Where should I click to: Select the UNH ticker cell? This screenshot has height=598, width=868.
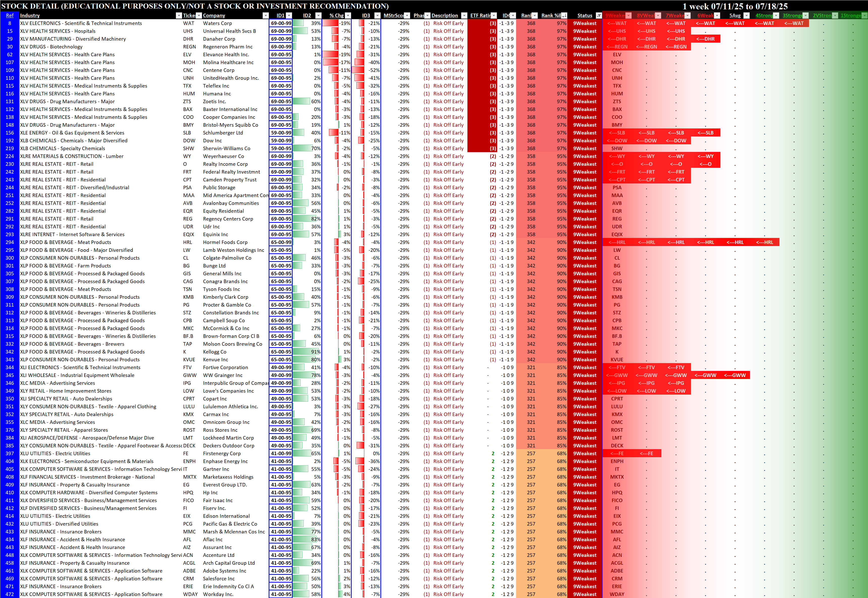189,78
